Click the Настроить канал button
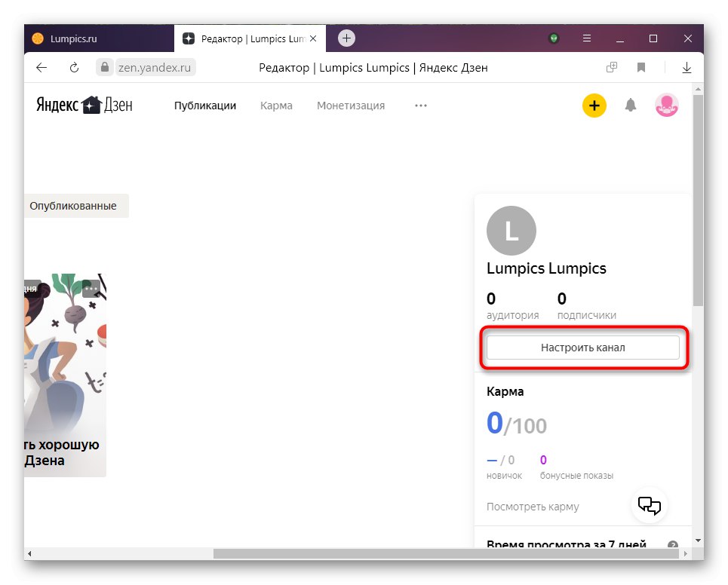 pos(582,347)
